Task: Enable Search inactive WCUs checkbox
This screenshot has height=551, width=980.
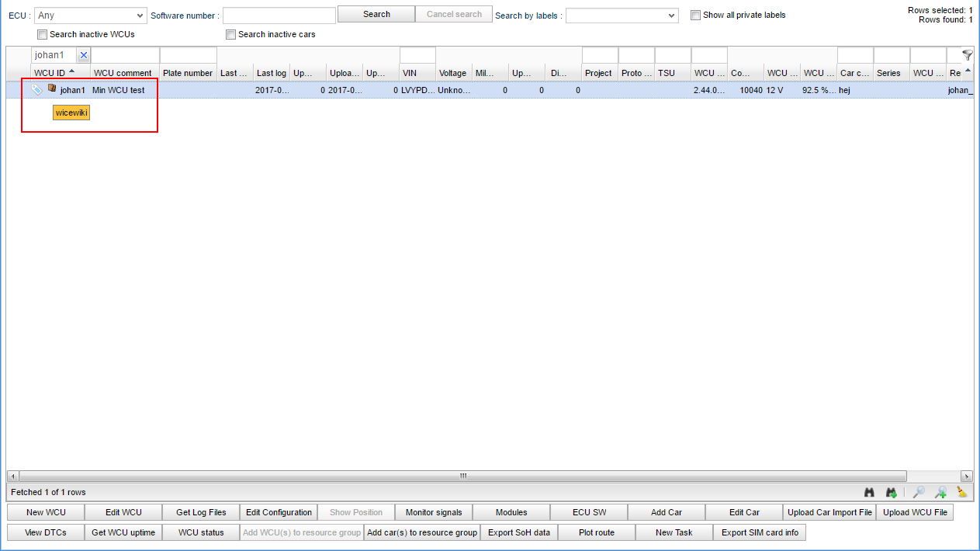Action: point(42,34)
